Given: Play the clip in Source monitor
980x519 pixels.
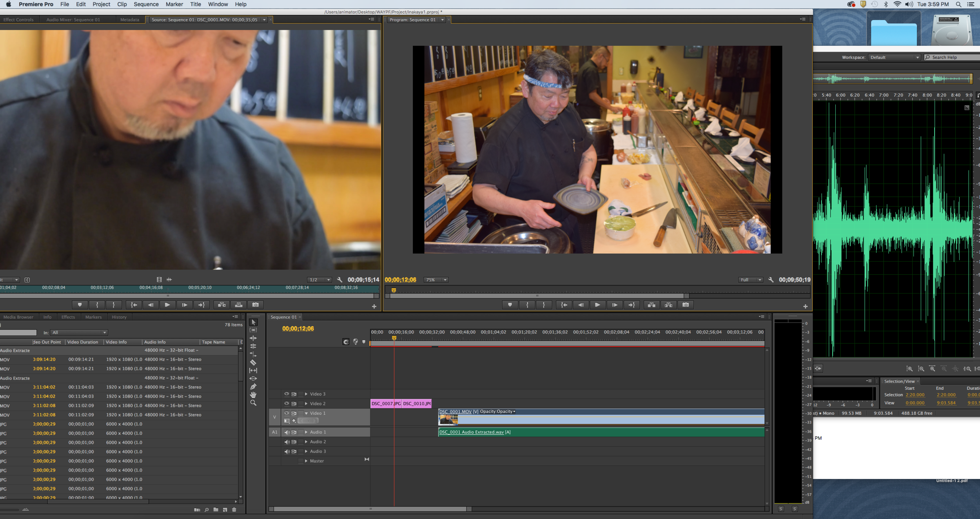Looking at the screenshot, I should [167, 305].
